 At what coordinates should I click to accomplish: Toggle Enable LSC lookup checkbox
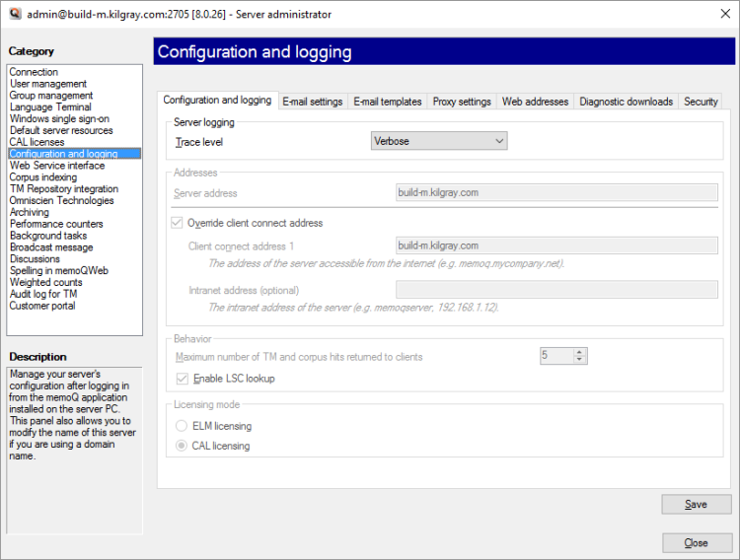point(183,379)
